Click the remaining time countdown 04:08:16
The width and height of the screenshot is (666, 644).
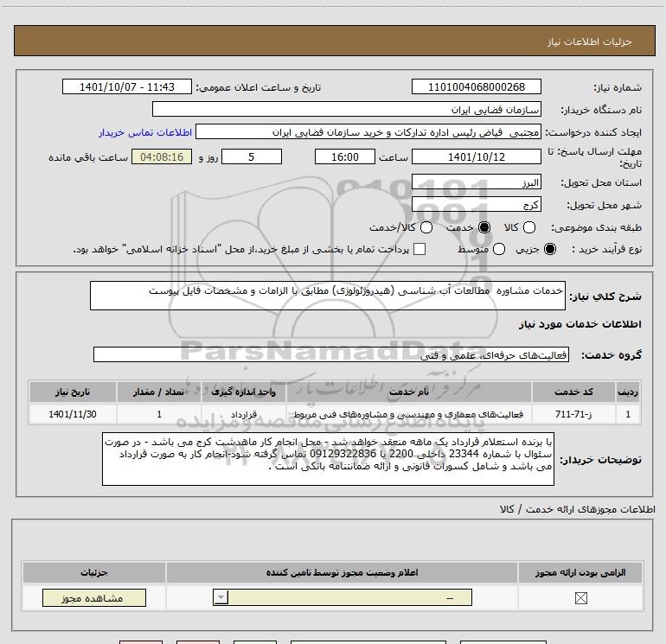(162, 156)
